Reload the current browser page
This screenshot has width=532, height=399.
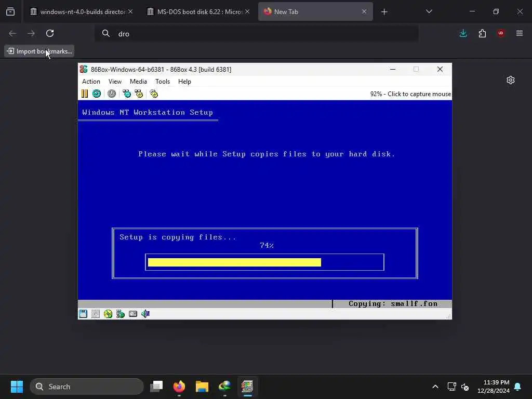tap(50, 33)
